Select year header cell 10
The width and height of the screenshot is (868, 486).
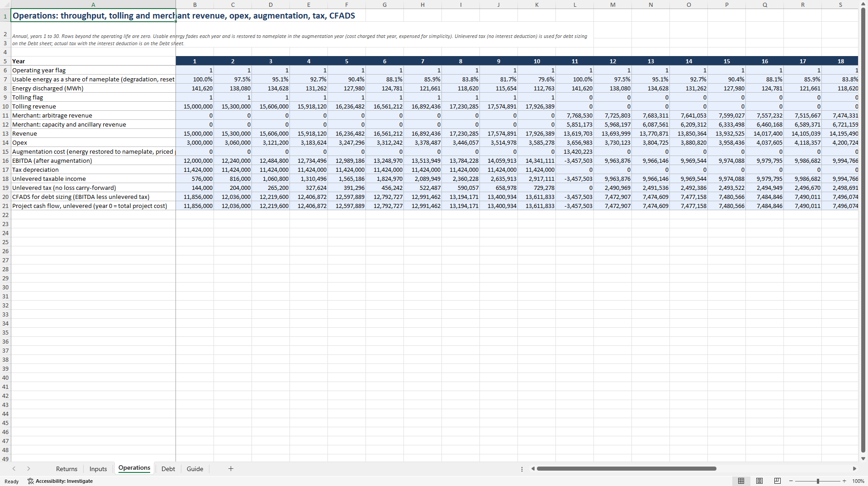tap(537, 61)
